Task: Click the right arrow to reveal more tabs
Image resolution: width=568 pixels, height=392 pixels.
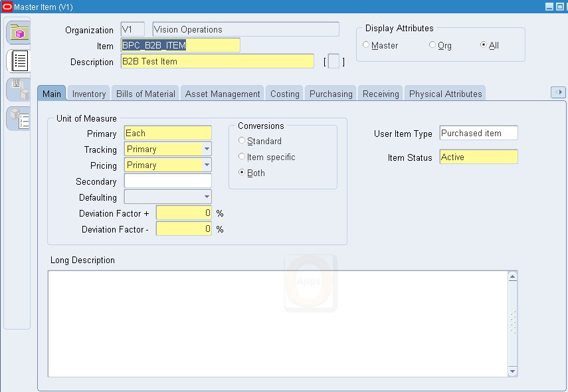Action: point(559,93)
